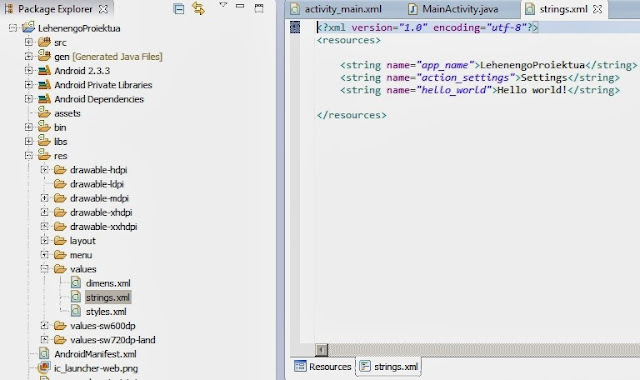Collapse the res folder
The height and width of the screenshot is (380, 640).
pos(28,156)
